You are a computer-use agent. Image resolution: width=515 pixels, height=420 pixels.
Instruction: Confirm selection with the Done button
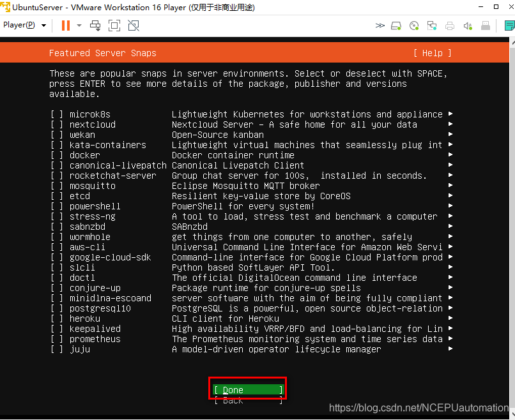click(248, 389)
